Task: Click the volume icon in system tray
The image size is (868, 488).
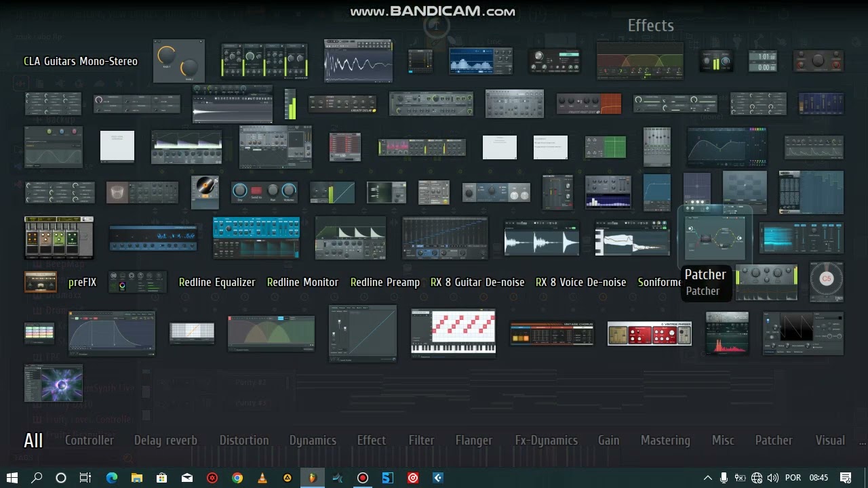Action: point(772,478)
